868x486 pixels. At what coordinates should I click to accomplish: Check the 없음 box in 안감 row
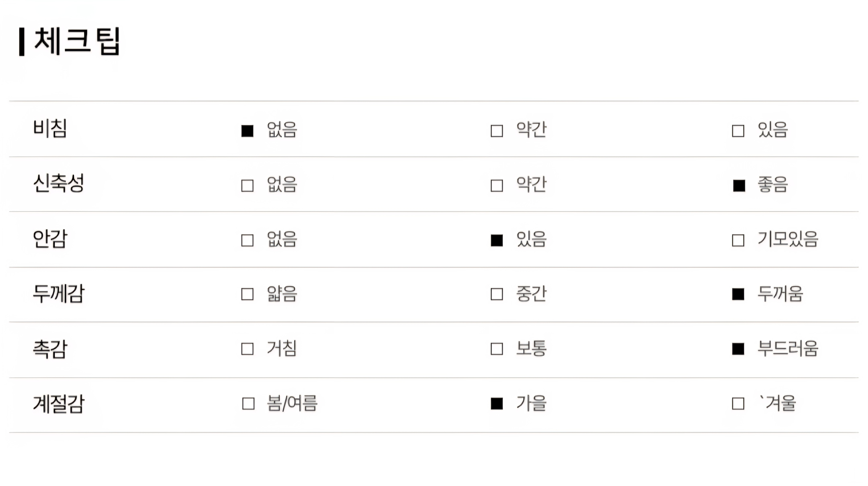pyautogui.click(x=247, y=240)
